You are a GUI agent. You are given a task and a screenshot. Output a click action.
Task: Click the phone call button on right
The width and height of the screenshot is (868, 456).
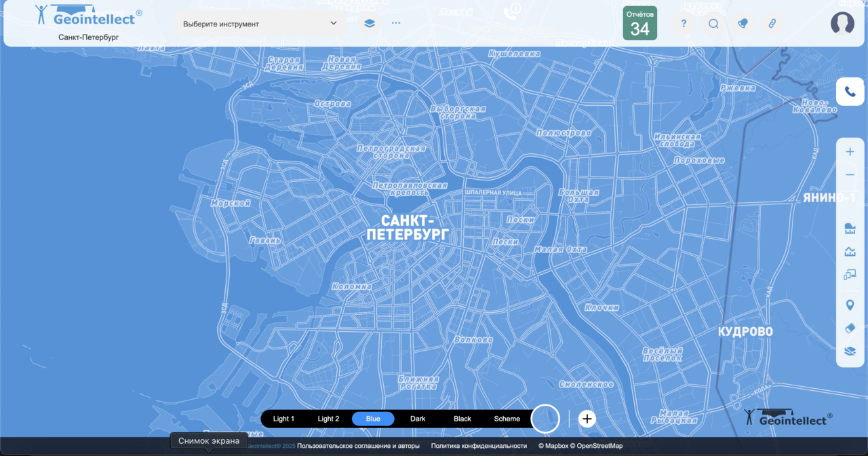[850, 92]
